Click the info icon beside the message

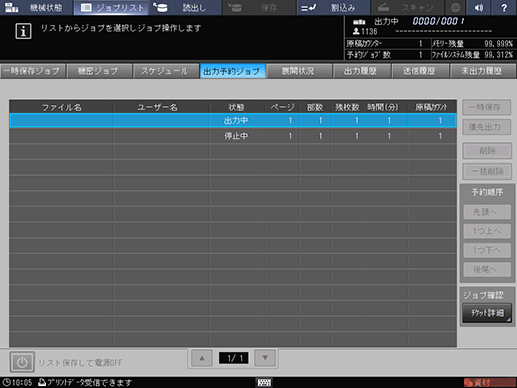coord(23,31)
